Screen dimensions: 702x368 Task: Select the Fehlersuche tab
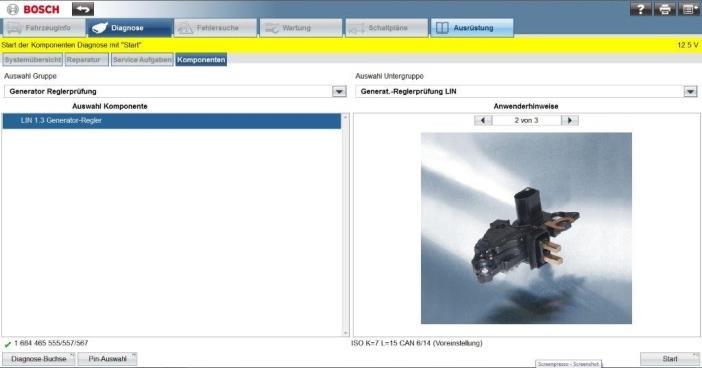click(215, 28)
